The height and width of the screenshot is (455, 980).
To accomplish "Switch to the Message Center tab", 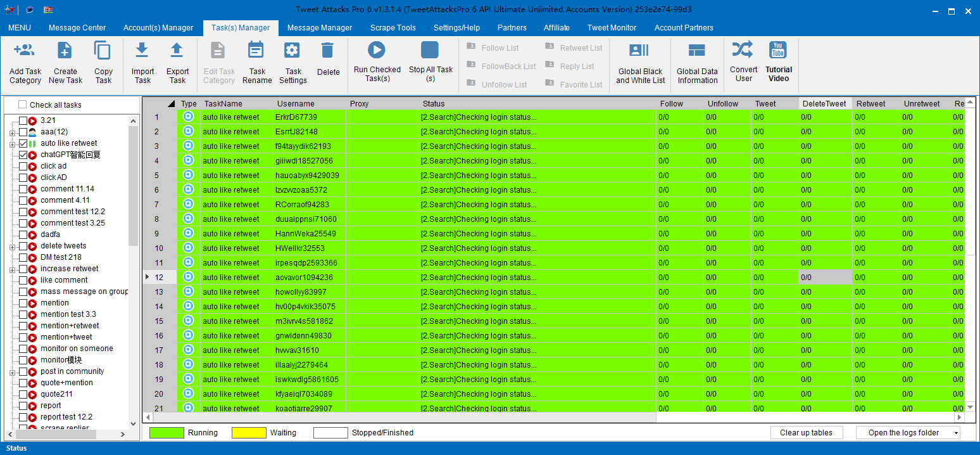I will [77, 28].
